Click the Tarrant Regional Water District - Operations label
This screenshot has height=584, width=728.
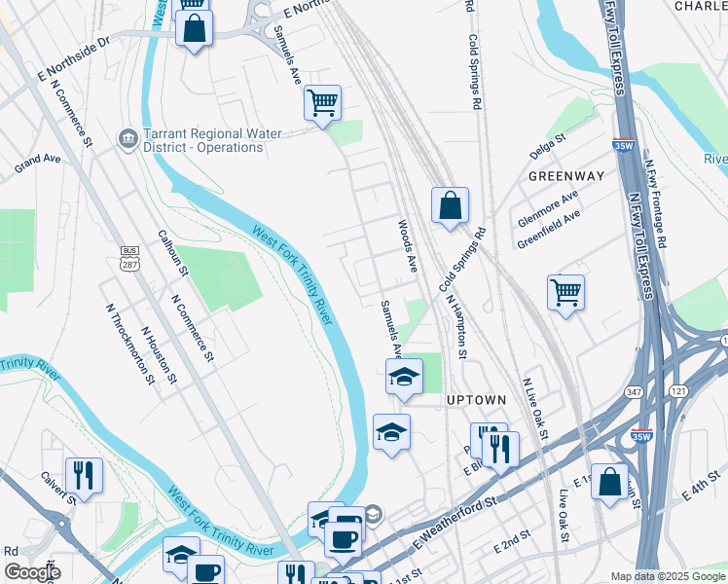pos(212,141)
